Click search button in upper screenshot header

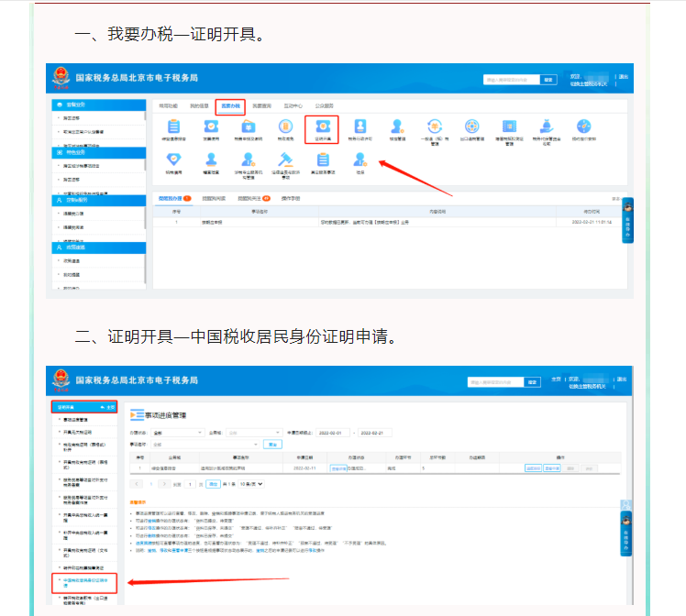click(x=548, y=80)
